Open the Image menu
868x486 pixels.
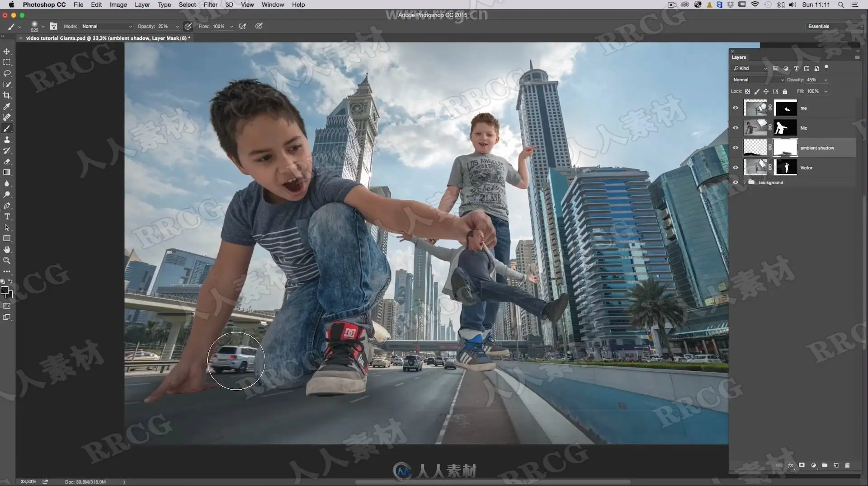(x=118, y=5)
